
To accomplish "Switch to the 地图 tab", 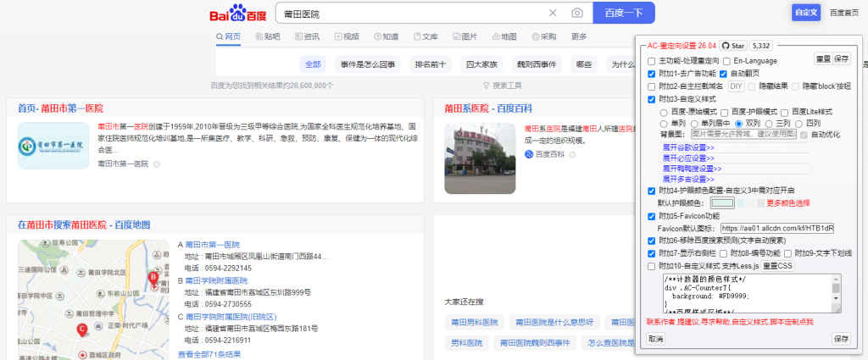I will (x=504, y=36).
